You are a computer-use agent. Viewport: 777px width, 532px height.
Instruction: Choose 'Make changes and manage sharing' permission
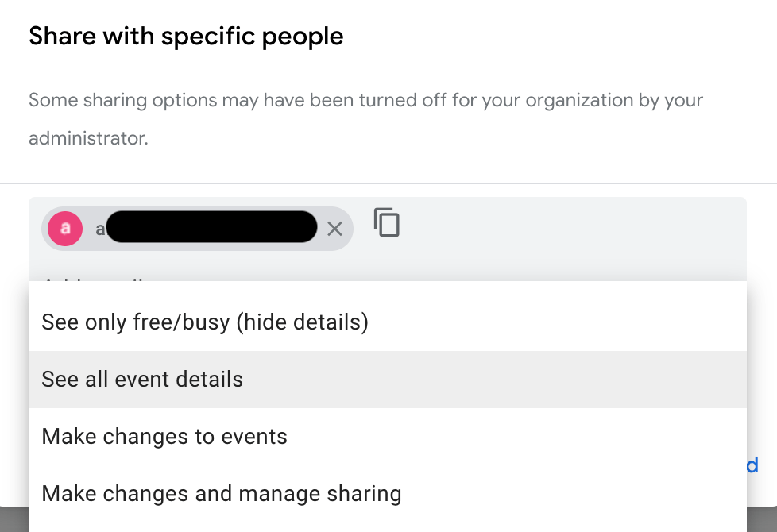[222, 493]
